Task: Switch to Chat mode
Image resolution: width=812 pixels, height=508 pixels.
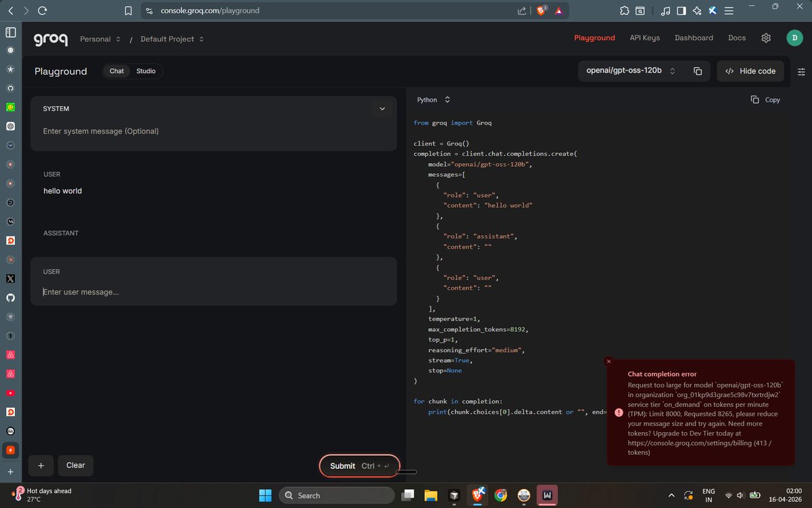Action: [x=117, y=71]
